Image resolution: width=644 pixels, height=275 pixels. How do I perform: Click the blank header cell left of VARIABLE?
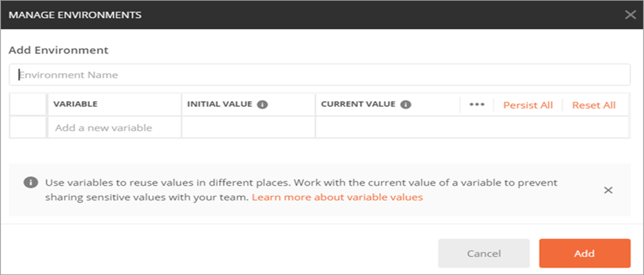pyautogui.click(x=28, y=104)
